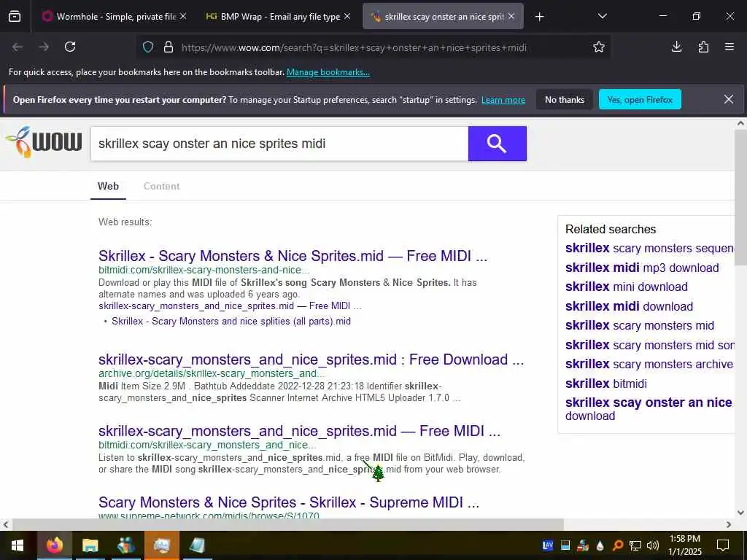Screen dimensions: 747x560
Task: Click the vertical scrollbar thumb
Action: pyautogui.click(x=740, y=197)
